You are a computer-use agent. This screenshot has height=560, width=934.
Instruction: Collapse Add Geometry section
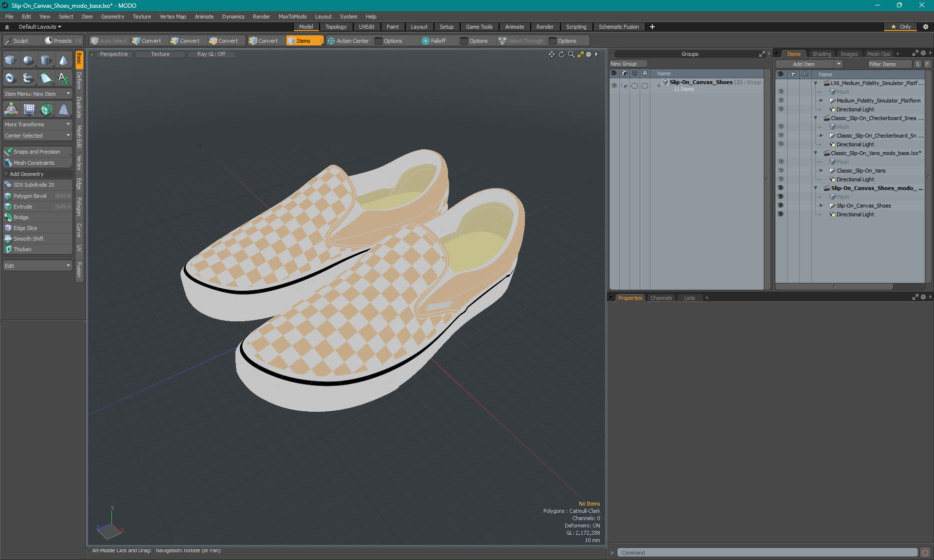tap(6, 174)
